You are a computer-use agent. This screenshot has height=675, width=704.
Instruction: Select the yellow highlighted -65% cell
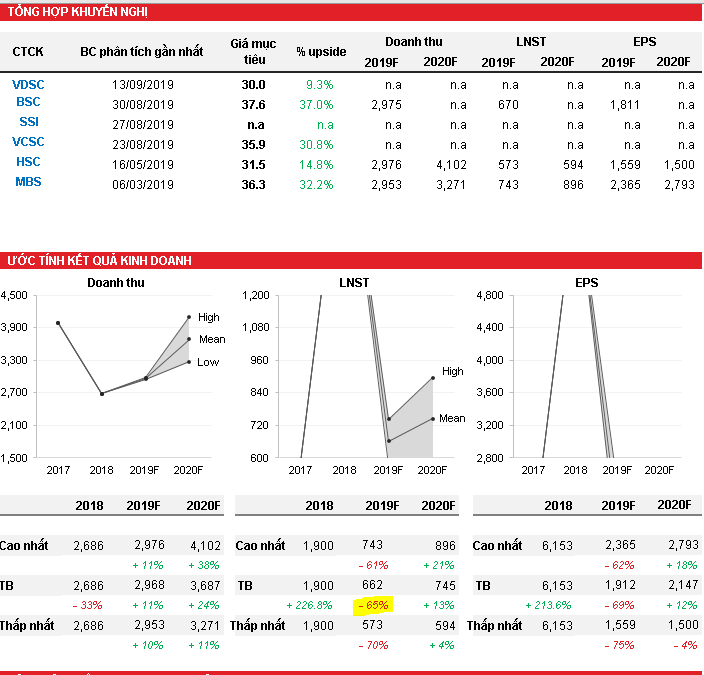372,605
